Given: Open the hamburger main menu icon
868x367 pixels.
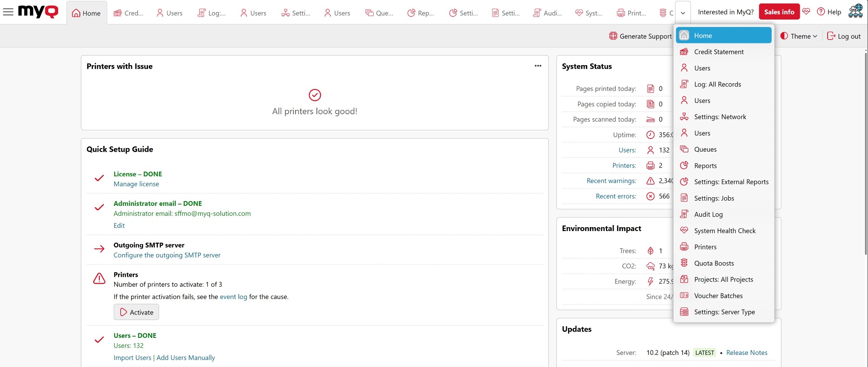Looking at the screenshot, I should pyautogui.click(x=8, y=12).
